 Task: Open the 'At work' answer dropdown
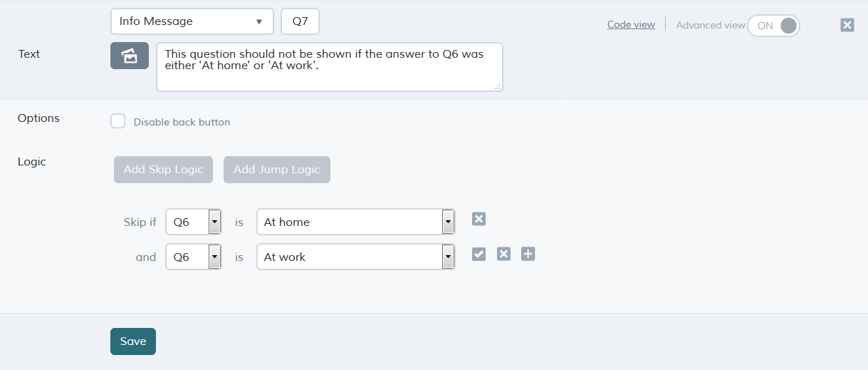[356, 257]
